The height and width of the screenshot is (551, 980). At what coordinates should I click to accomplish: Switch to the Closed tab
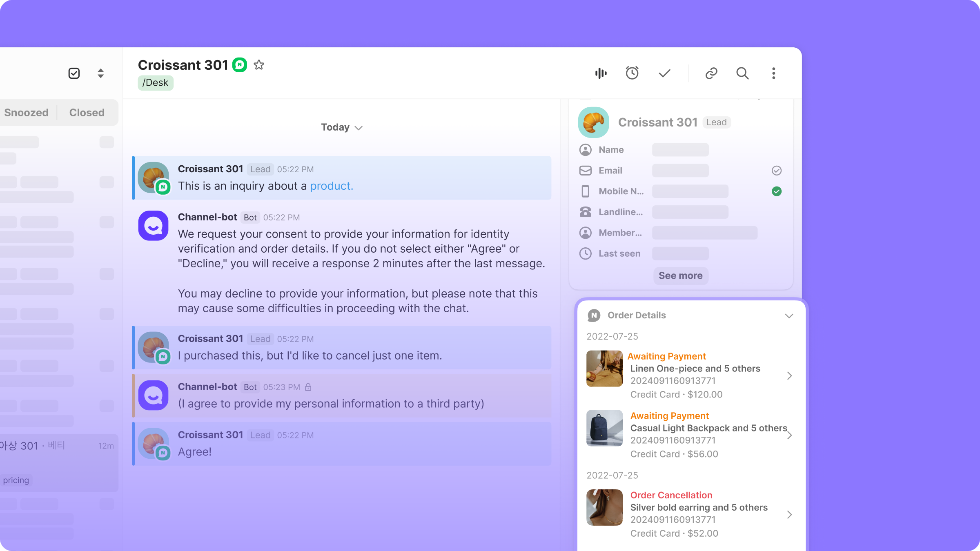coord(87,113)
